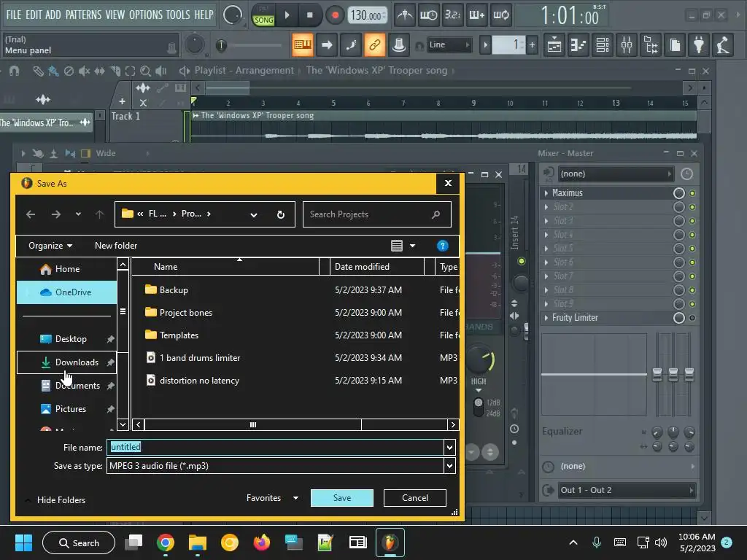Increment the pattern number with plus button
The image size is (747, 560).
(532, 45)
